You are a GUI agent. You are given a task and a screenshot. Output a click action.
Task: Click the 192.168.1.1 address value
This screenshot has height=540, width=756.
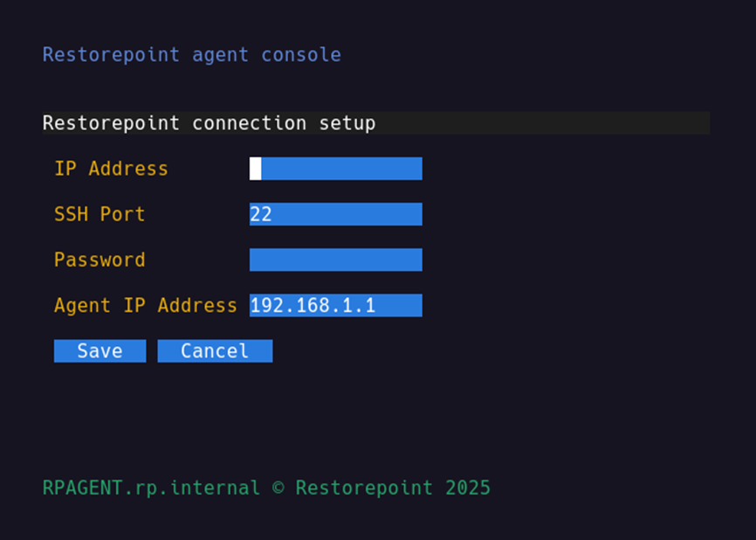coord(312,305)
